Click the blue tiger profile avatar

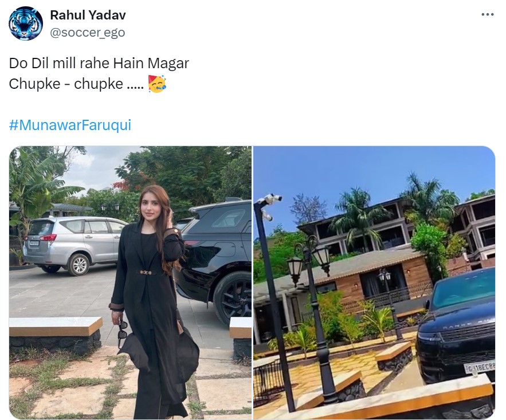pos(26,23)
